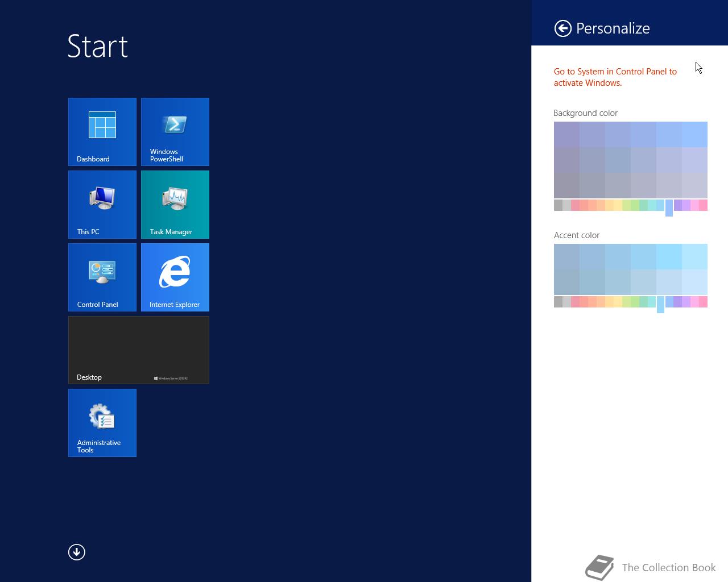Open the Dashboard tile
Screen dimensions: 728x582
[102, 132]
